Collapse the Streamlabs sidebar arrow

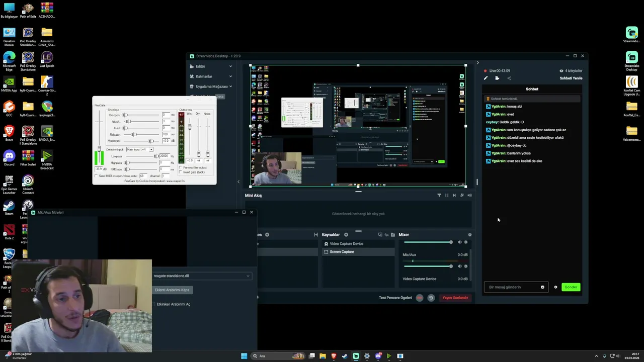click(238, 182)
